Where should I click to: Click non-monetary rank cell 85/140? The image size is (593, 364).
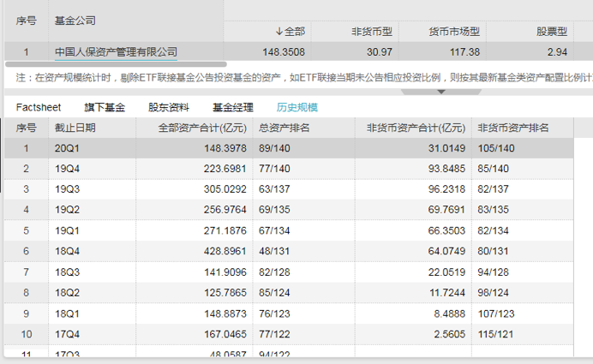coord(493,169)
